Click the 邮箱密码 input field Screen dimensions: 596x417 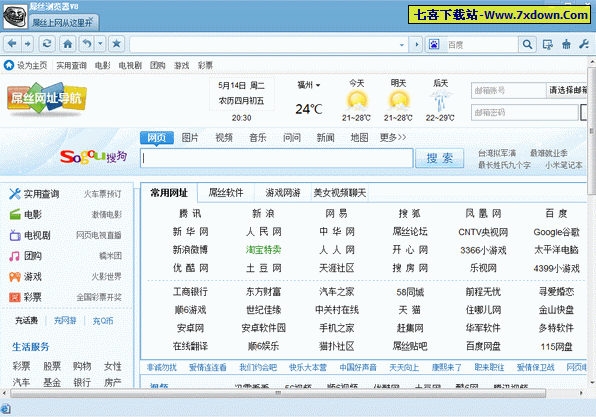525,113
